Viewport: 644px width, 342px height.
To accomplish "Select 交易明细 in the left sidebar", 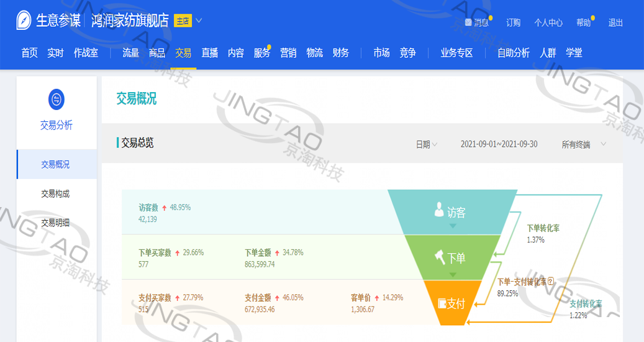I will click(55, 223).
